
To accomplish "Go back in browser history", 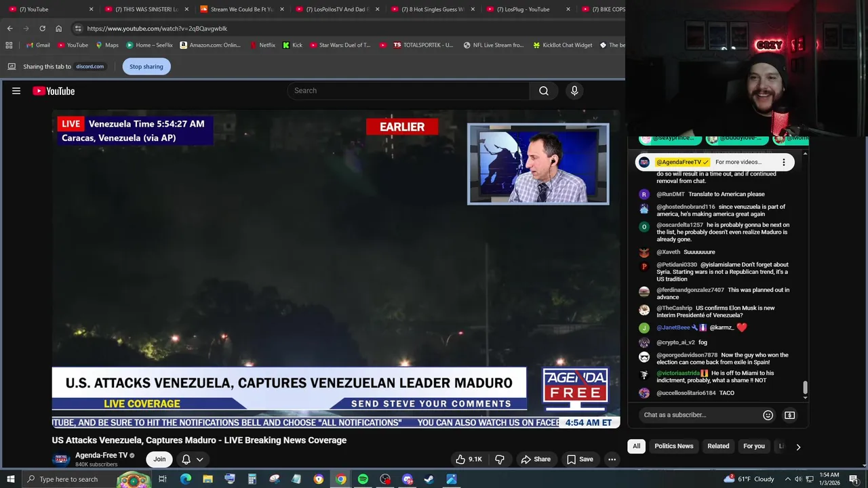I will click(x=9, y=28).
